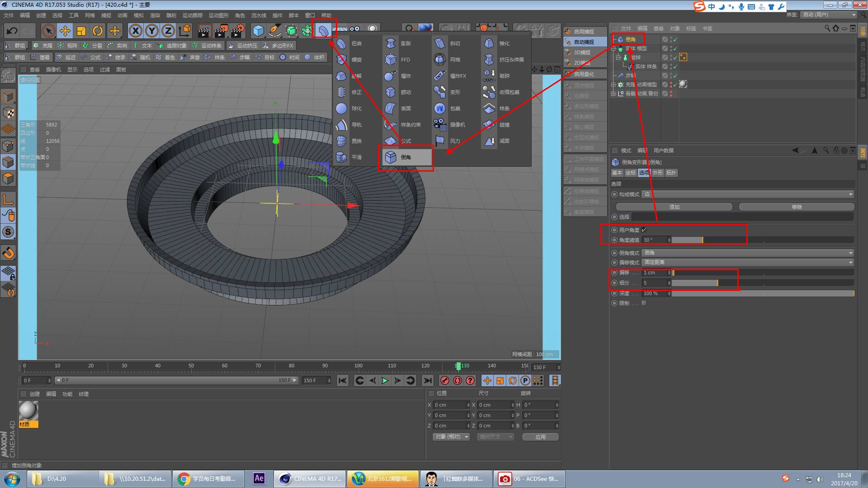Click the 应用 button in coordinates
Viewport: 868px width, 488px height.
pos(540,437)
